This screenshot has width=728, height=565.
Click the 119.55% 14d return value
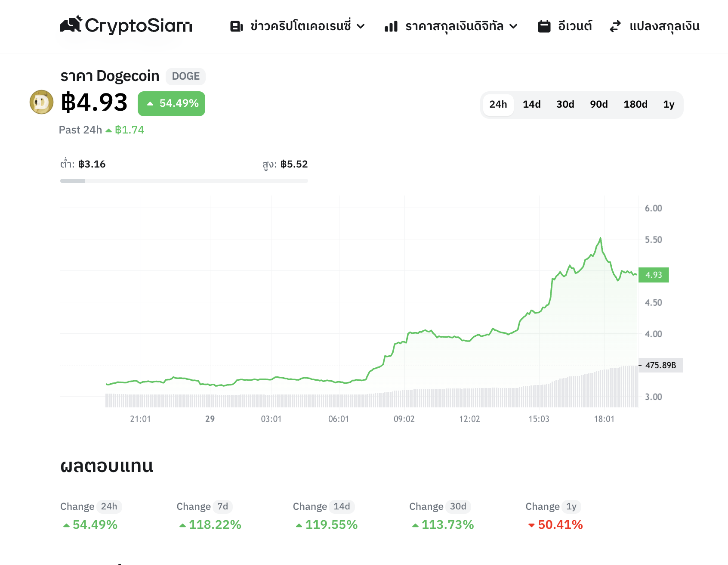click(327, 525)
